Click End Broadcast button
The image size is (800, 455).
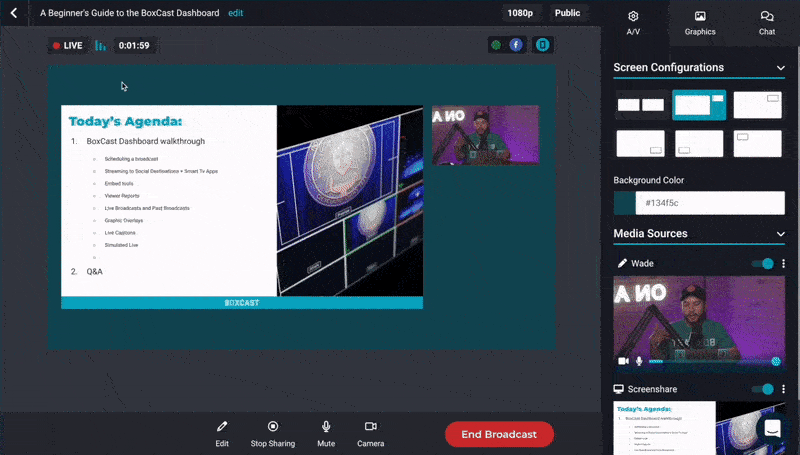(x=499, y=434)
